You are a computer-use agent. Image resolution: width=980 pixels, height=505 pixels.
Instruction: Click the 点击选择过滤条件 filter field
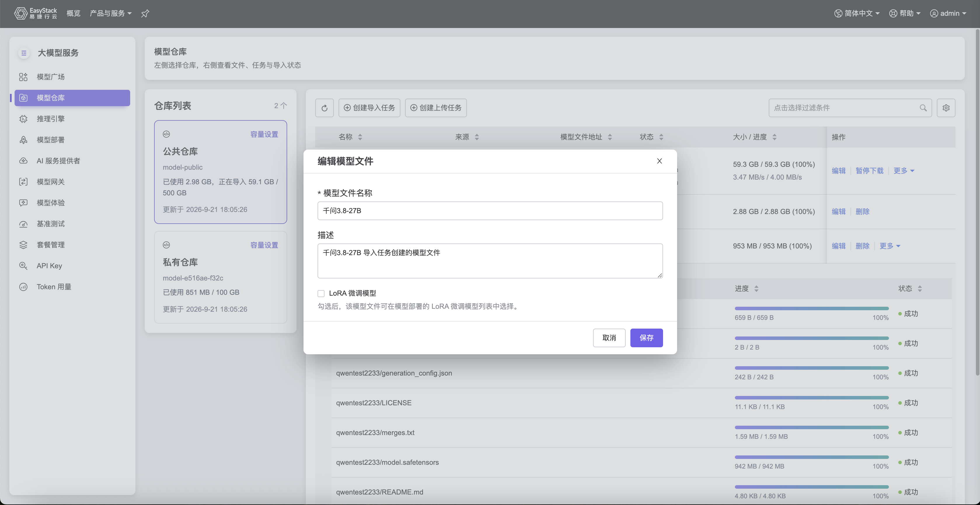click(x=850, y=108)
